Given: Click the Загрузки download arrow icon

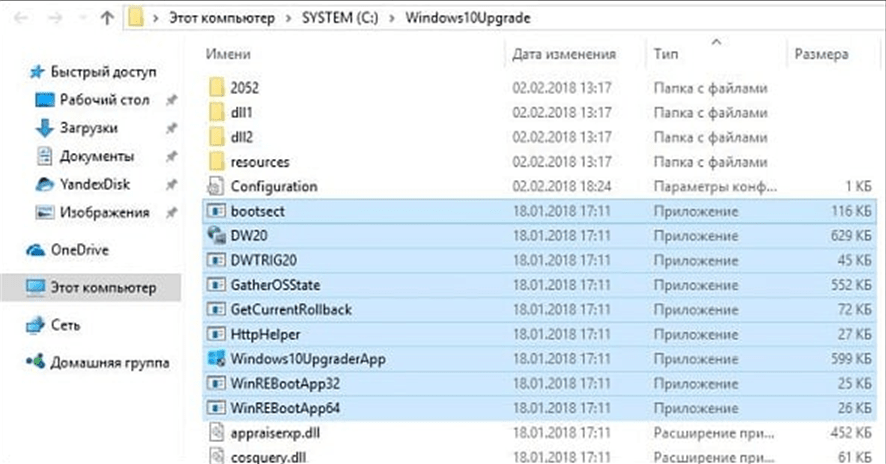Looking at the screenshot, I should (x=44, y=128).
